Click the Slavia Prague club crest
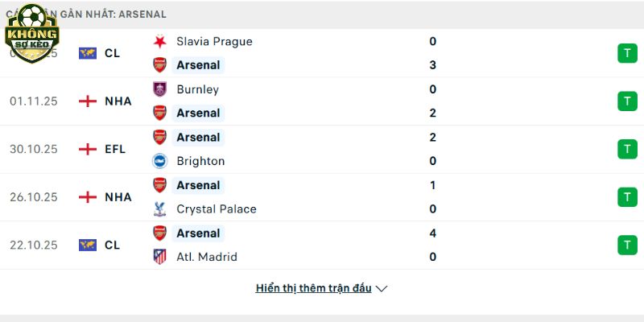Image resolution: width=644 pixels, height=322 pixels. [x=159, y=41]
